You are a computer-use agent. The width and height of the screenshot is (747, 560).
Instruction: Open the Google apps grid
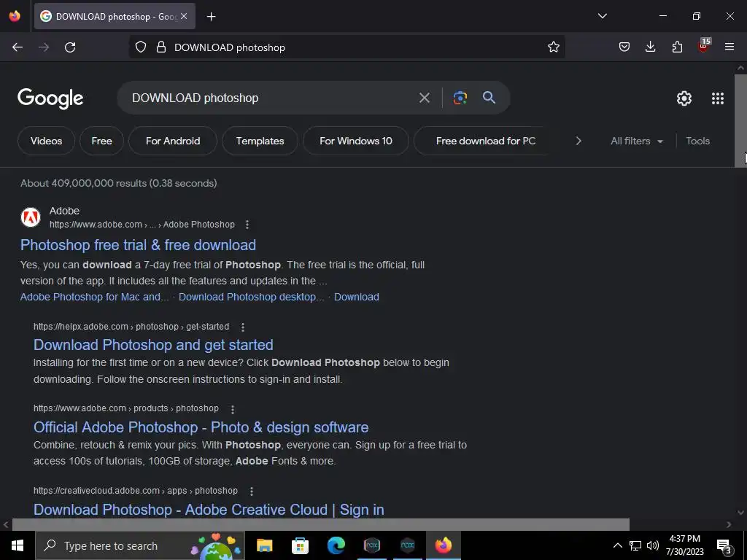pos(718,98)
